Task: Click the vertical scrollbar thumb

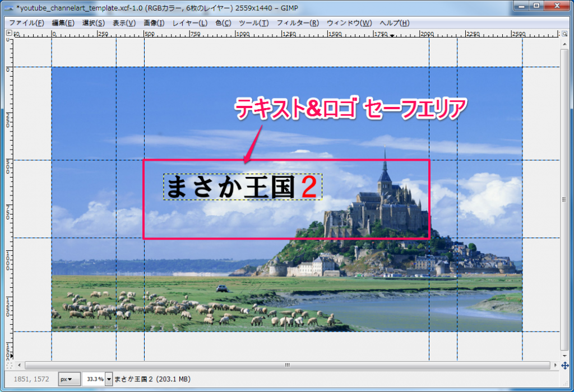Action: 564,199
